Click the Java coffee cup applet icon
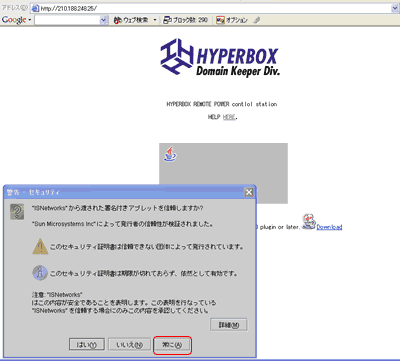Image resolution: width=400 pixels, height=361 pixels. point(170,154)
